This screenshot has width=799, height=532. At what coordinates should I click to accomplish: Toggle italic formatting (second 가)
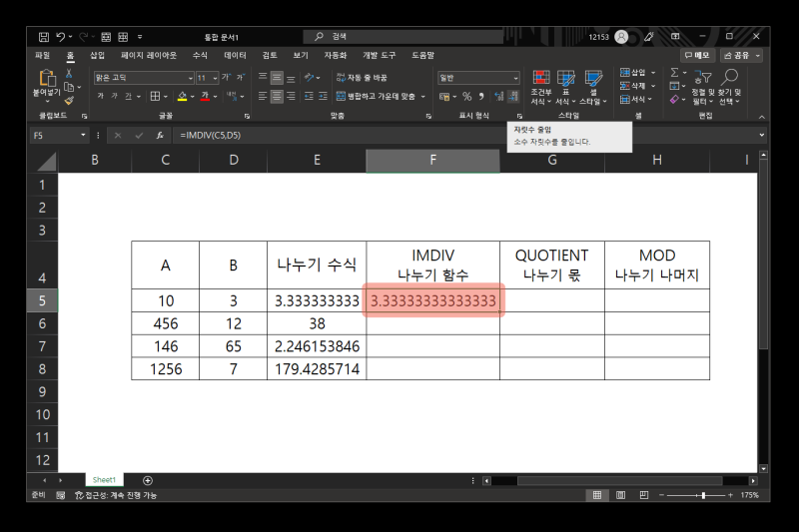click(x=114, y=96)
